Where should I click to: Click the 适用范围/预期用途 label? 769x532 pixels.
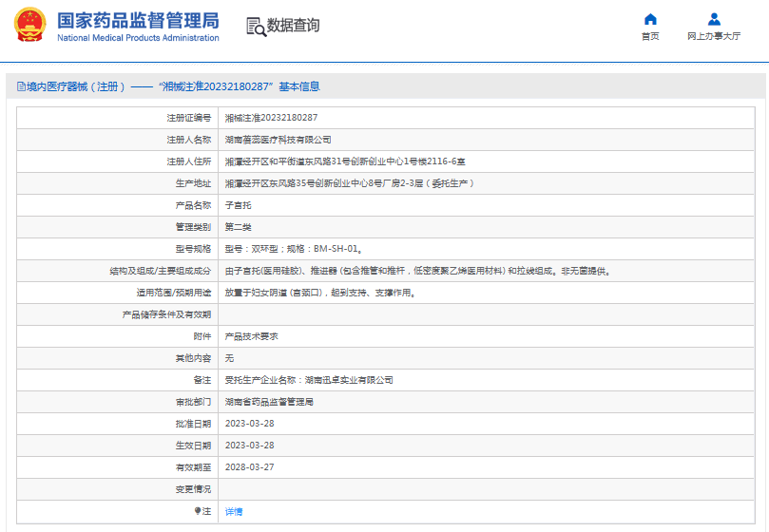tap(174, 293)
